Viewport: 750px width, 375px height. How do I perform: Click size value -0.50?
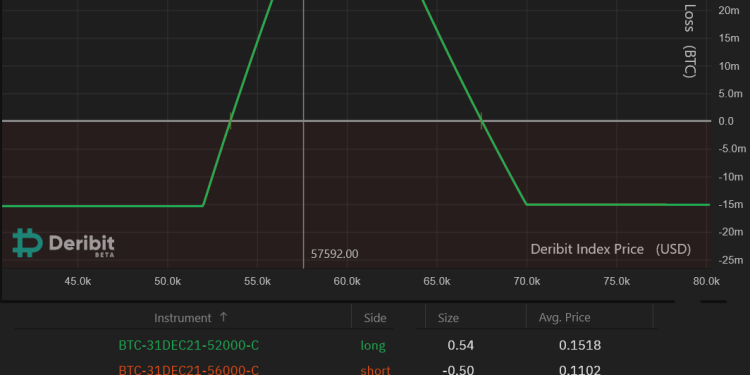(x=458, y=370)
